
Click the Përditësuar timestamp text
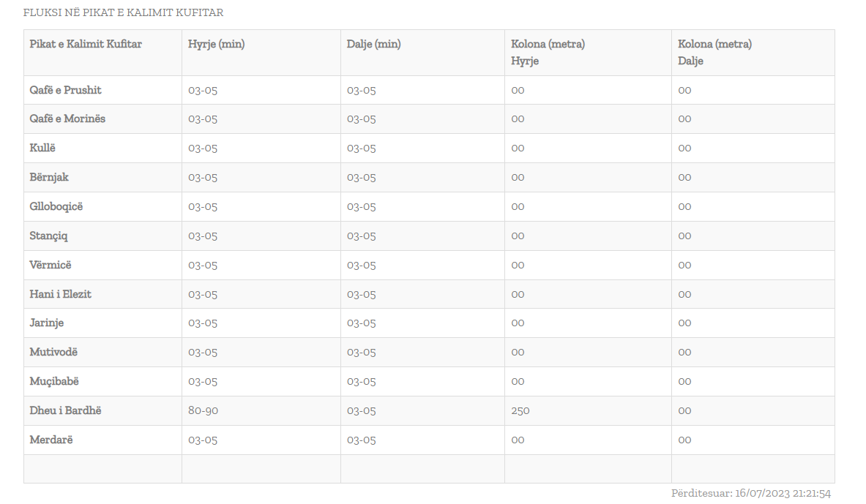pos(751,494)
